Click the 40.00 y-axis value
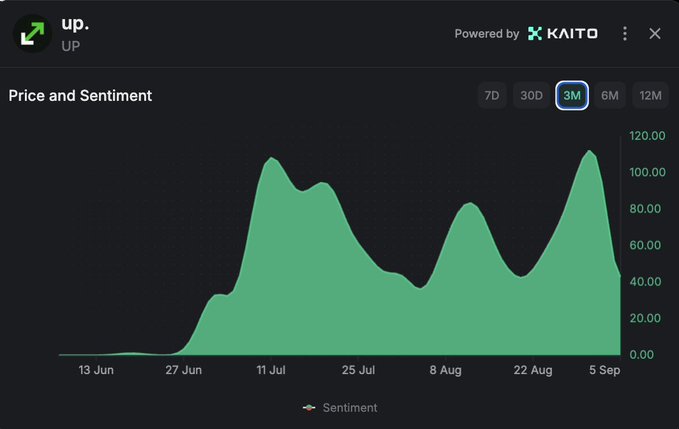The image size is (679, 429). [x=645, y=282]
